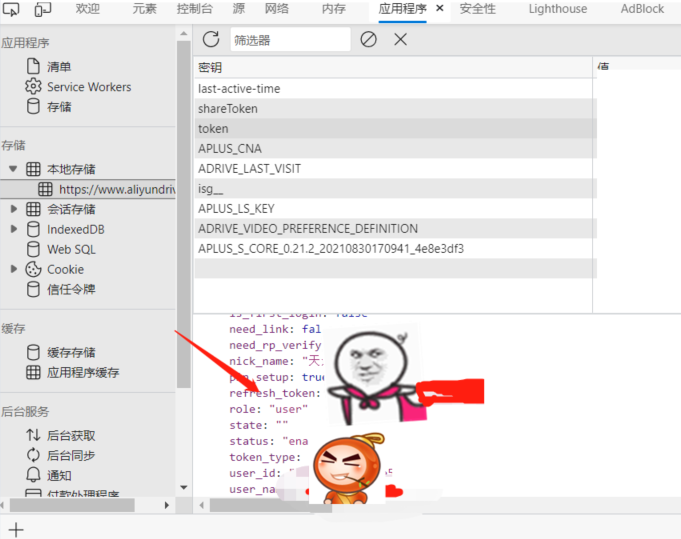The height and width of the screenshot is (539, 681).
Task: Click the sidebar vertical scrollbar thumb
Action: coord(184,214)
